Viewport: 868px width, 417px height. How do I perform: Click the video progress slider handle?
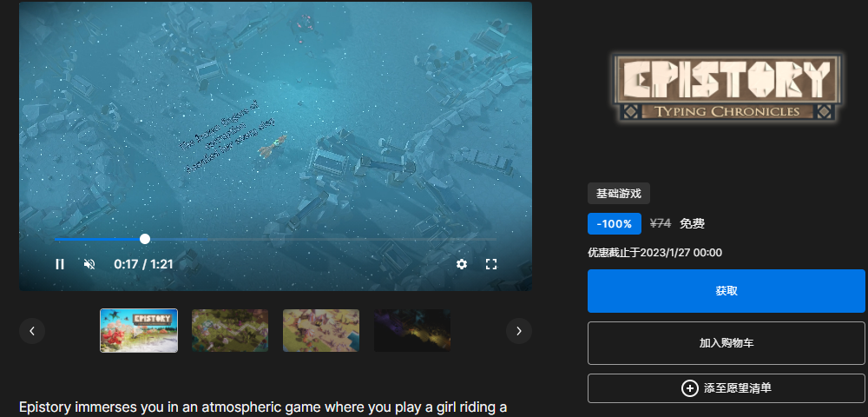click(145, 239)
